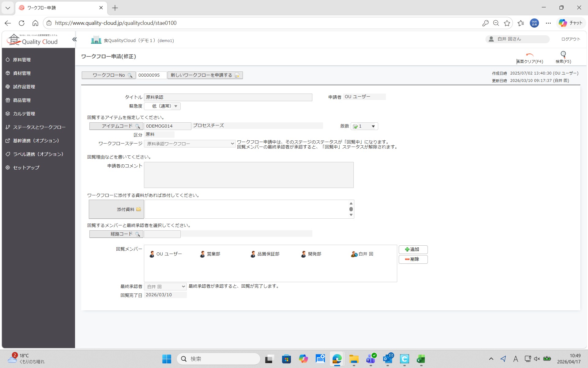The width and height of the screenshot is (588, 368).
Task: Click the address bar URL
Action: click(116, 23)
